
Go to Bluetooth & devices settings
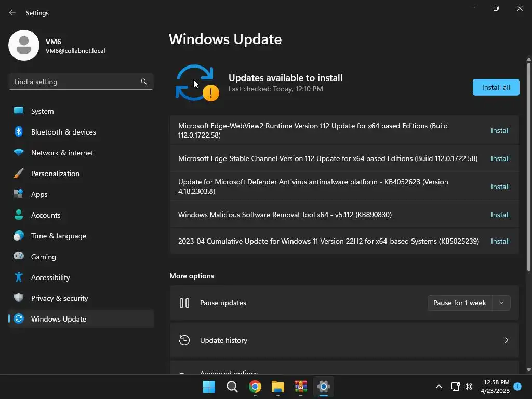click(81, 131)
